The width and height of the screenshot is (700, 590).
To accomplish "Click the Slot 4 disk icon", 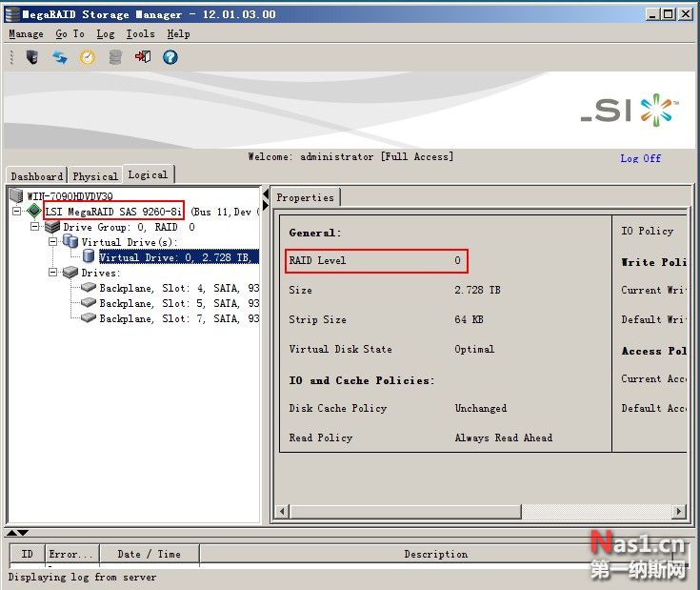I will [x=89, y=287].
